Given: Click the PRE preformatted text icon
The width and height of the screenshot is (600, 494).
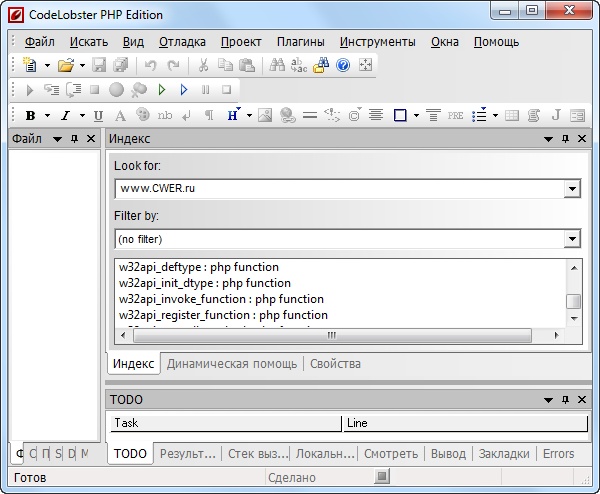Looking at the screenshot, I should pyautogui.click(x=456, y=115).
